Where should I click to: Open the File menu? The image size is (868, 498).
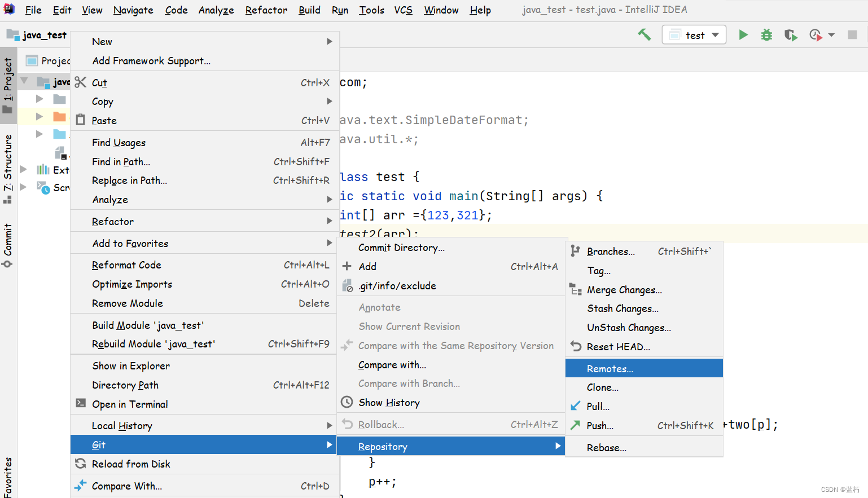point(33,10)
